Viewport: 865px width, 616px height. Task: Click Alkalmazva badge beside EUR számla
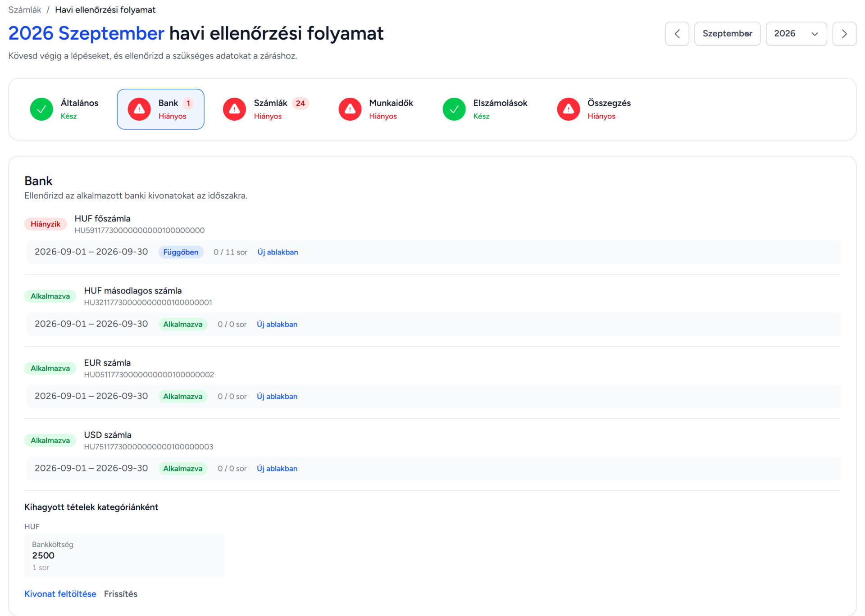tap(50, 368)
